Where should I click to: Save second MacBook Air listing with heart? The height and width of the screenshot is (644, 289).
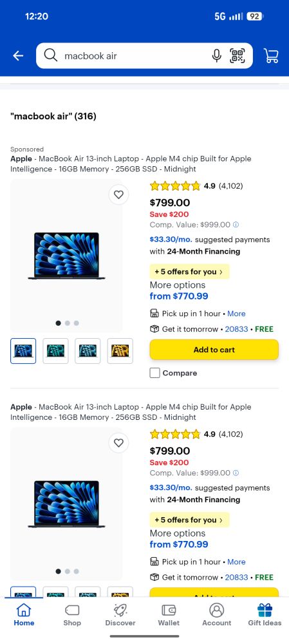(118, 443)
